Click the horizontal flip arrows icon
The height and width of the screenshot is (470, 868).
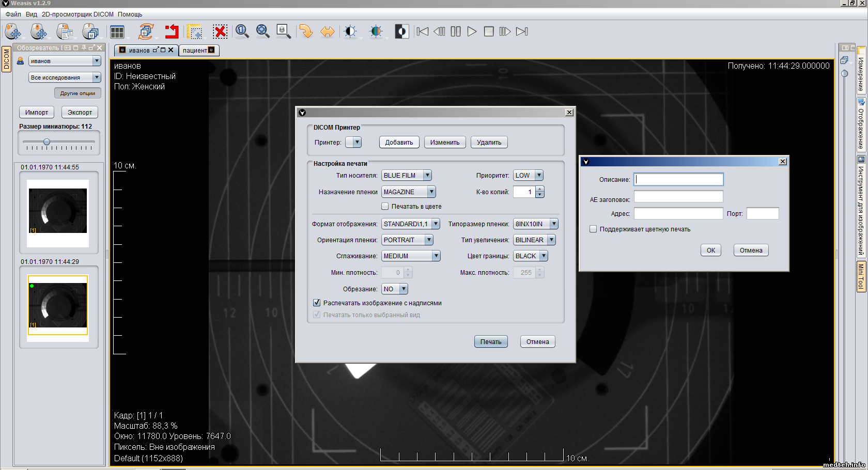(x=328, y=32)
